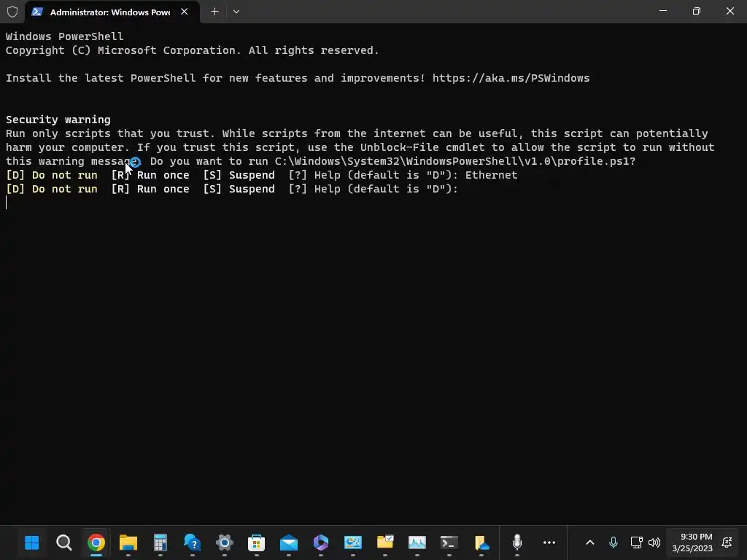Viewport: 747px width, 560px height.
Task: Open volume speaker icon in system tray
Action: (x=654, y=542)
